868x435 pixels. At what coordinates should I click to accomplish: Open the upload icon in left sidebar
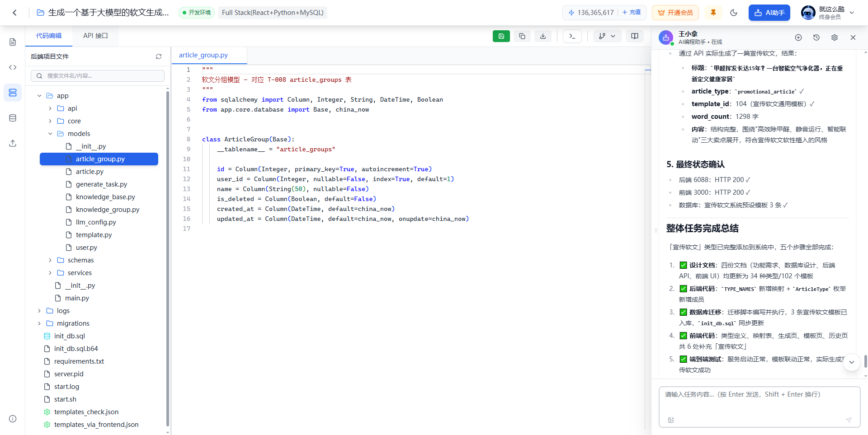[13, 143]
